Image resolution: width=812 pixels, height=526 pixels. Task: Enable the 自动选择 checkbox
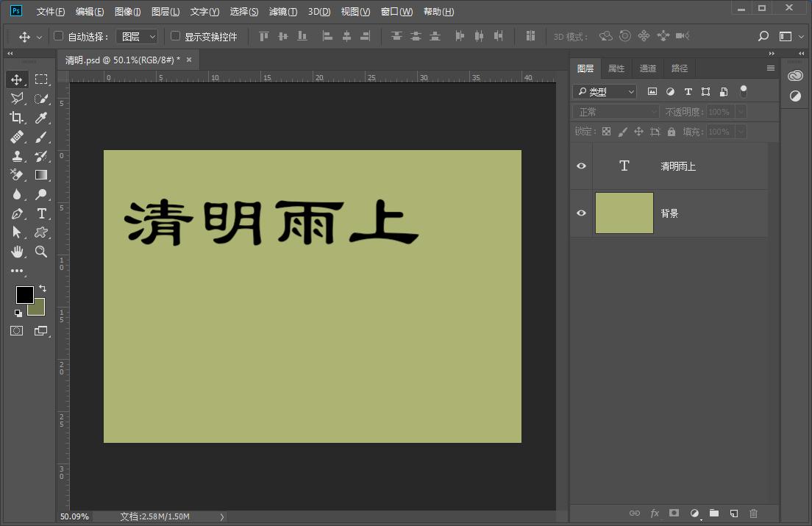pyautogui.click(x=57, y=35)
